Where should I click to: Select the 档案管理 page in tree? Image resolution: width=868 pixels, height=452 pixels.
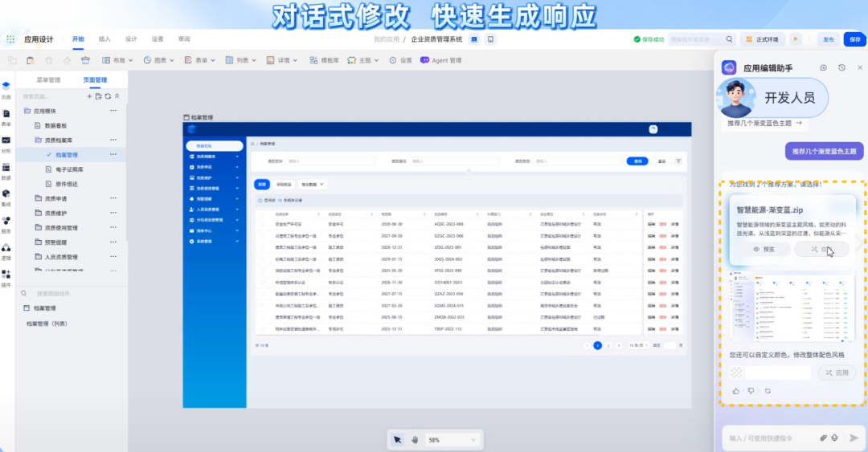67,155
